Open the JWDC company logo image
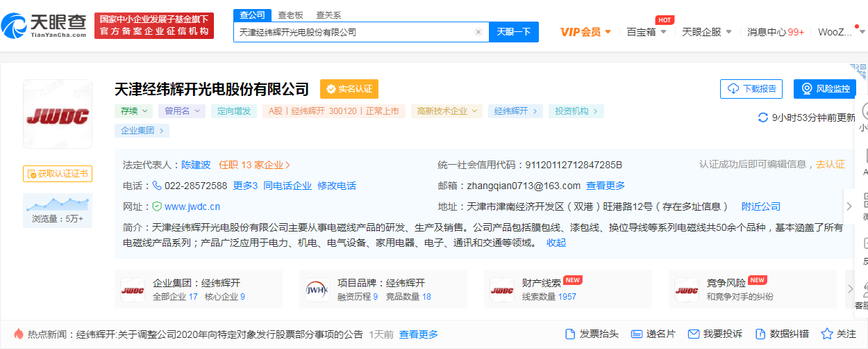The image size is (868, 349). coord(58,114)
